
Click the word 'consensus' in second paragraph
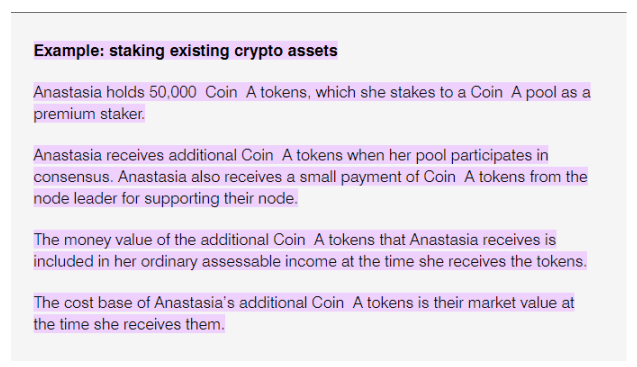coord(72,177)
